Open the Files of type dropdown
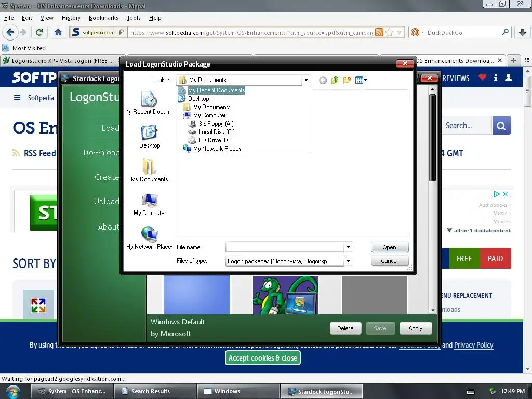Viewport: 532px width, 399px height. tap(348, 261)
